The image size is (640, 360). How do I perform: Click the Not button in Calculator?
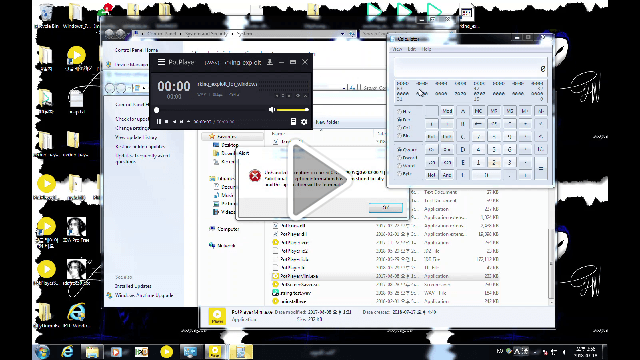(x=431, y=175)
